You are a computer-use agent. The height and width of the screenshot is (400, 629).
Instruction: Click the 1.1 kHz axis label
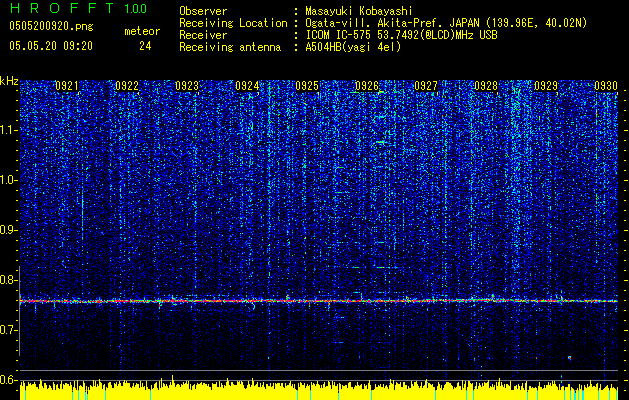[x=9, y=130]
